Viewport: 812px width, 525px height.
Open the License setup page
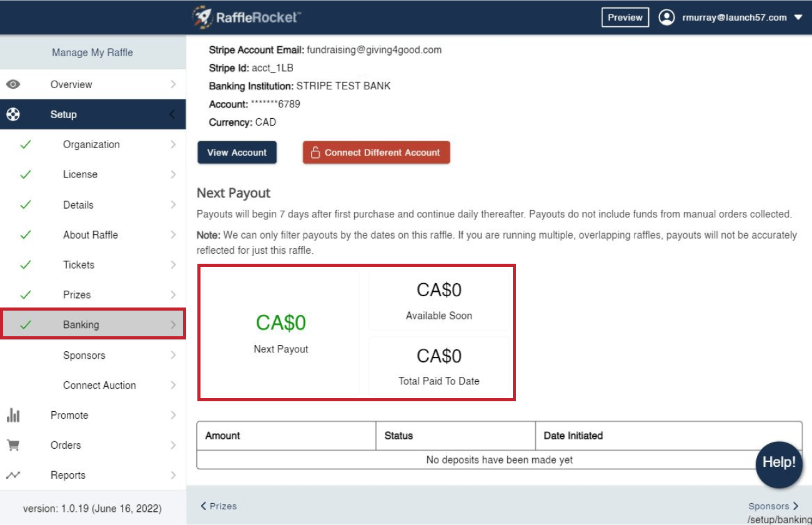[92, 174]
